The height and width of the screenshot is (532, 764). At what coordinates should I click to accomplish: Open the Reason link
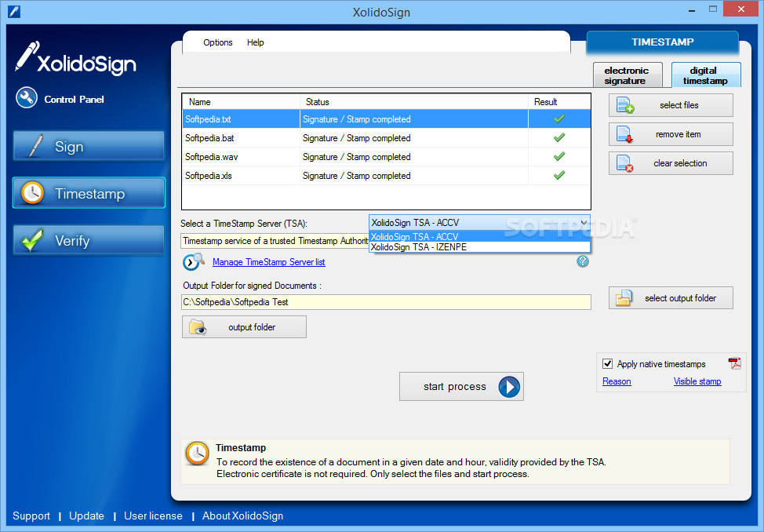click(617, 381)
